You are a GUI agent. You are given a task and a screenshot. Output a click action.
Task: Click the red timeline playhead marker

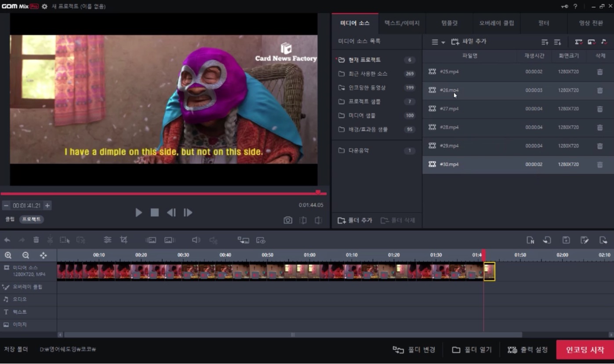[484, 255]
